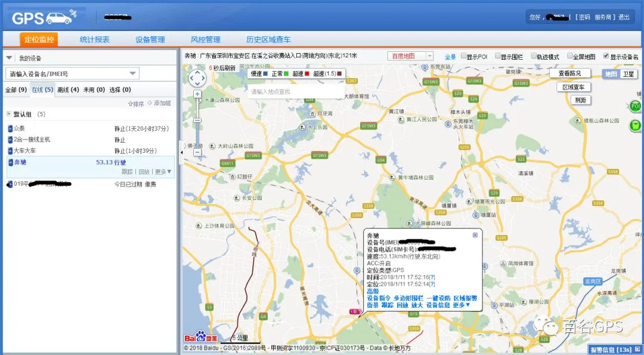The image size is (644, 355).
Task: Open the 风控管理 tab
Action: tap(206, 39)
